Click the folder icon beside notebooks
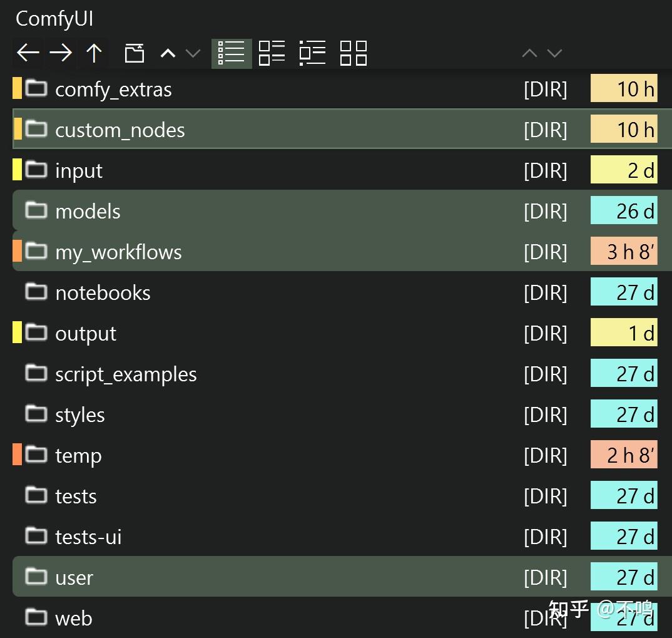The image size is (672, 638). (x=36, y=292)
